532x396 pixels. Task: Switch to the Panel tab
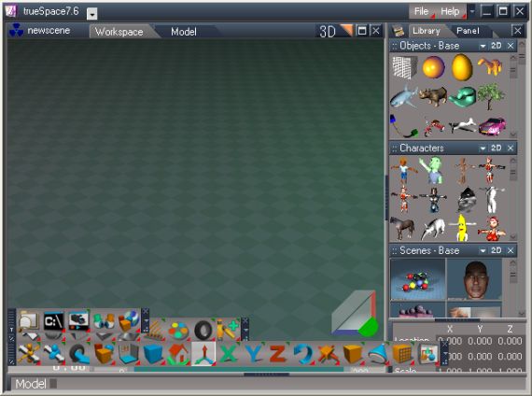pyautogui.click(x=468, y=31)
